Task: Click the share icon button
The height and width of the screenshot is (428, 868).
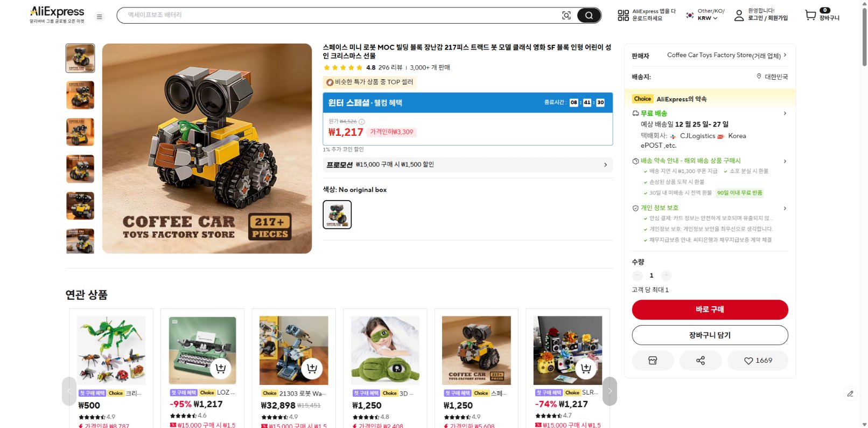Action: pyautogui.click(x=701, y=361)
